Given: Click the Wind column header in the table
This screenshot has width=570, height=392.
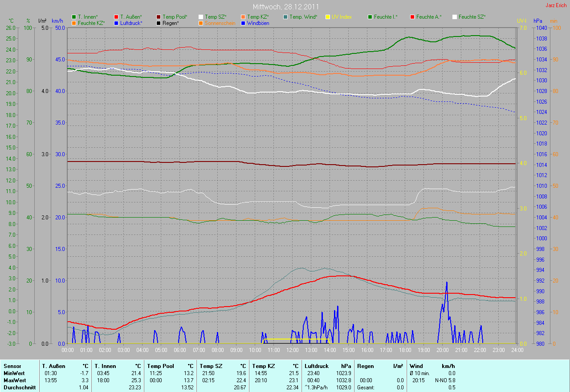Looking at the screenshot, I should click(x=416, y=366).
